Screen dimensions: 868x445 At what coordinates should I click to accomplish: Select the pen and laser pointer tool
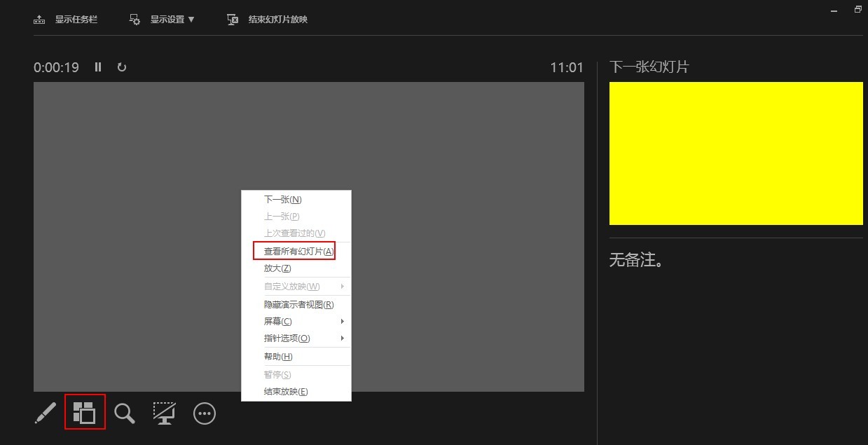coord(46,413)
